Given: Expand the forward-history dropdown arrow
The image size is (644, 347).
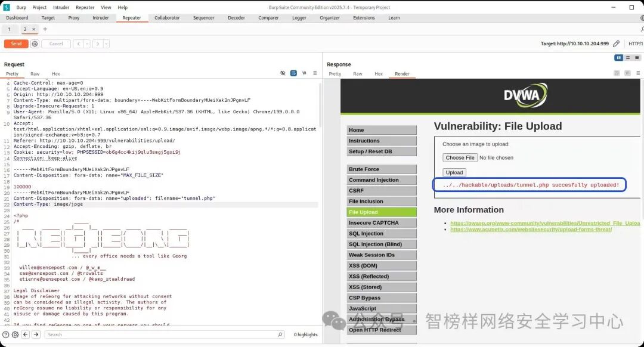Looking at the screenshot, I should [106, 44].
